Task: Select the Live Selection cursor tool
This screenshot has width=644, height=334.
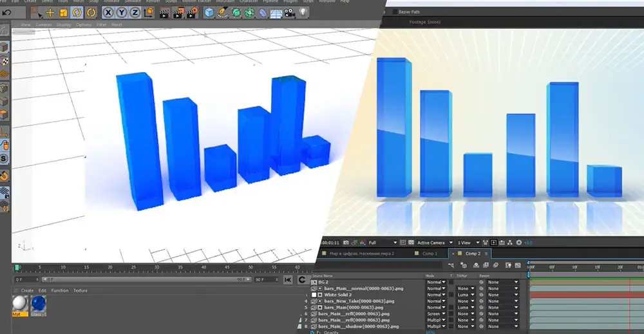Action: click(37, 13)
